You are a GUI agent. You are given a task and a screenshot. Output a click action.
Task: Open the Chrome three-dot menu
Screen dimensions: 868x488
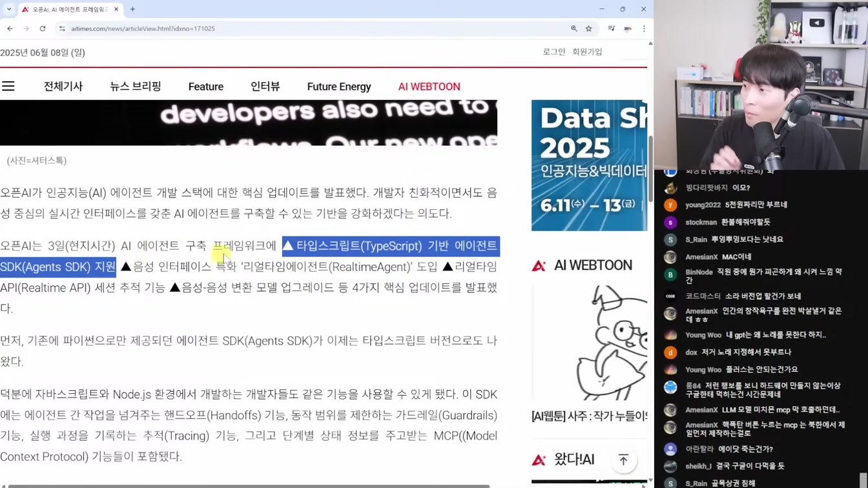tap(644, 28)
